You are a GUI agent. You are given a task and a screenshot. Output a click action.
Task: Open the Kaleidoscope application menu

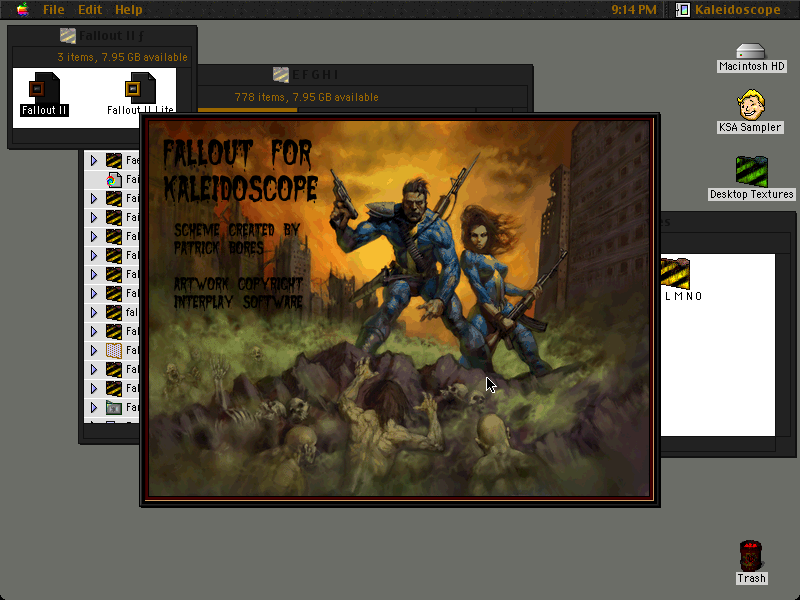[729, 10]
